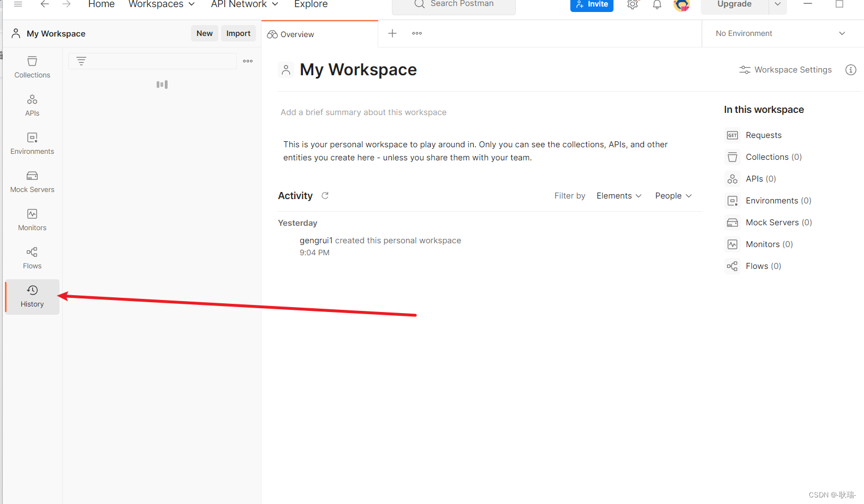Click the gengrui1 username in activity

pyautogui.click(x=316, y=241)
